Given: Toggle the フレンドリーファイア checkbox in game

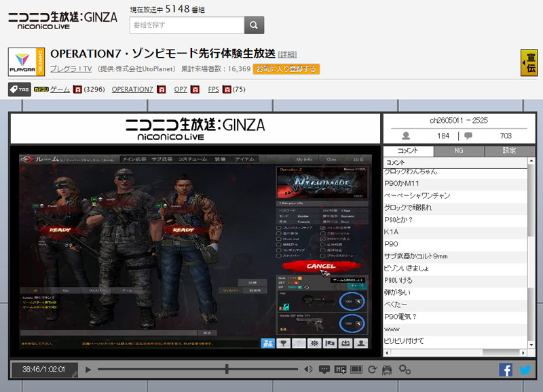Looking at the screenshot, I should point(278,228).
